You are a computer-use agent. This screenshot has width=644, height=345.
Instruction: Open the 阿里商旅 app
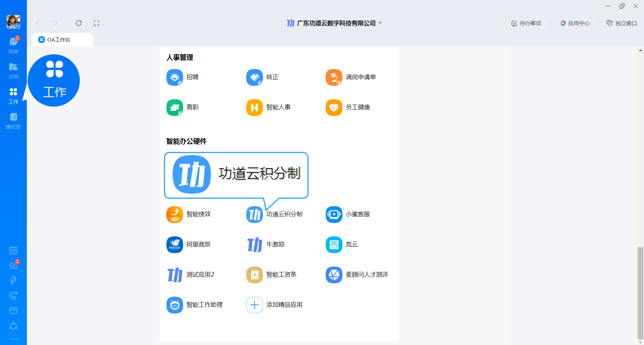coord(175,245)
